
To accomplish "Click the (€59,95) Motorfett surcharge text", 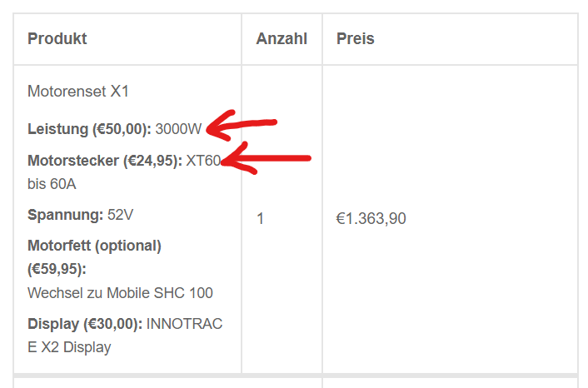I will coord(57,269).
